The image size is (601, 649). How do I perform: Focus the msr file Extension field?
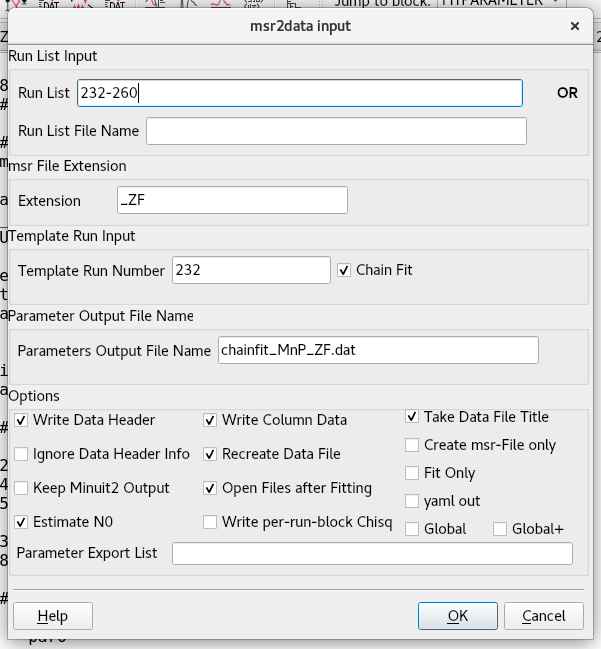coord(231,201)
